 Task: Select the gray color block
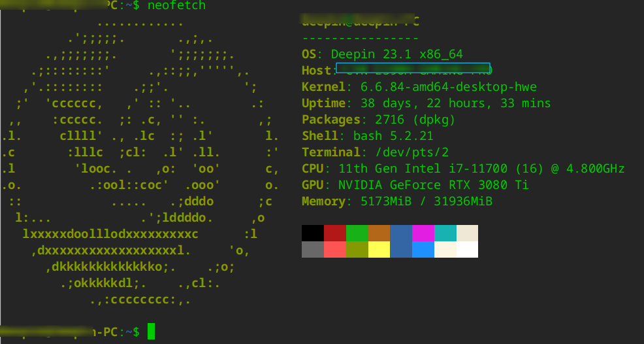click(x=313, y=249)
